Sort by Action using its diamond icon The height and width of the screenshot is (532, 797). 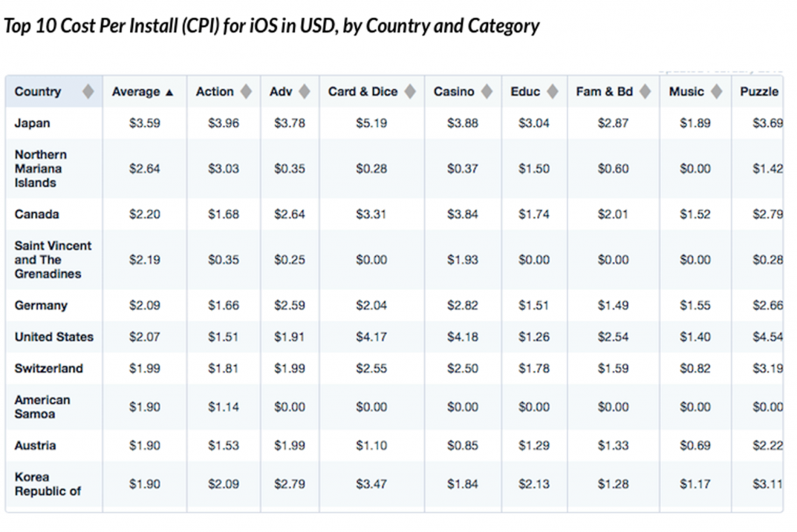(246, 92)
